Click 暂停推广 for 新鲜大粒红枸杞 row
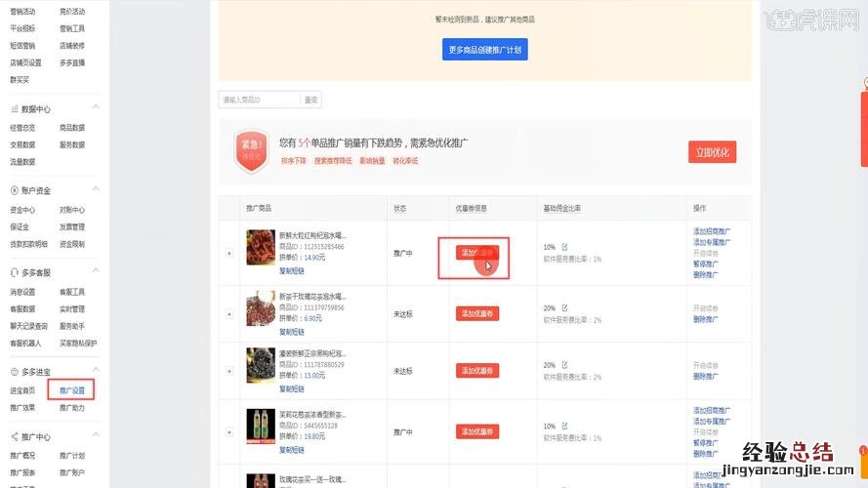Viewport: 868px width, 488px height. point(705,264)
